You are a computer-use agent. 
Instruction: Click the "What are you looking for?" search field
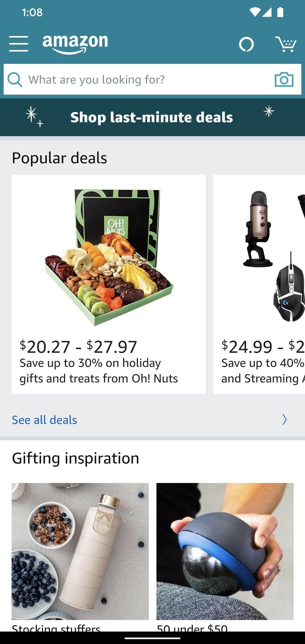[x=141, y=79]
